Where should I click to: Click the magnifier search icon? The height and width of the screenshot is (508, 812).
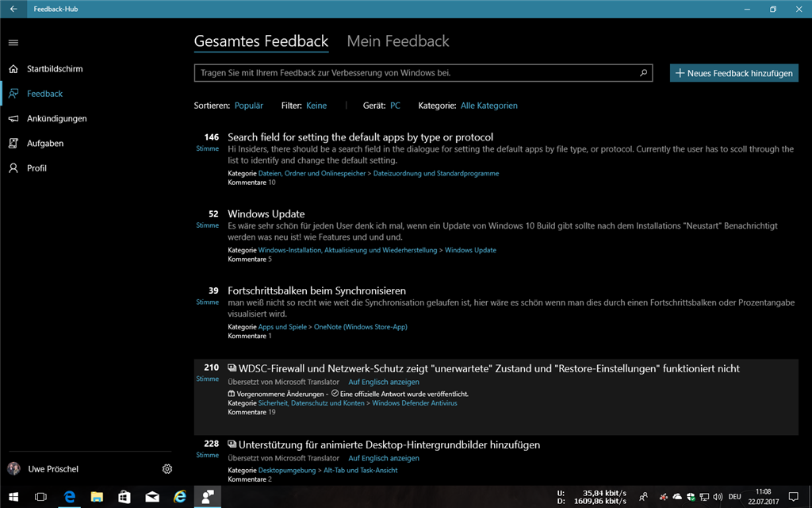pyautogui.click(x=643, y=73)
